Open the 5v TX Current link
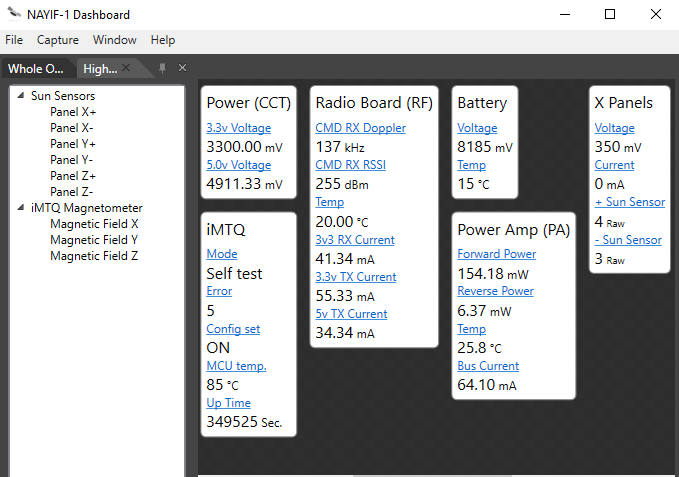Image resolution: width=679 pixels, height=477 pixels. (x=351, y=314)
